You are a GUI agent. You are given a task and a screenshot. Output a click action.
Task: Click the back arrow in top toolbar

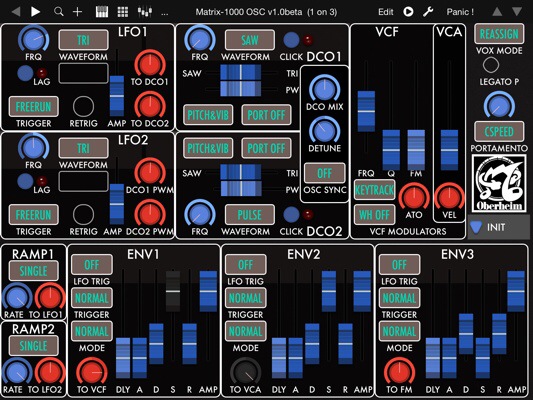tap(16, 12)
